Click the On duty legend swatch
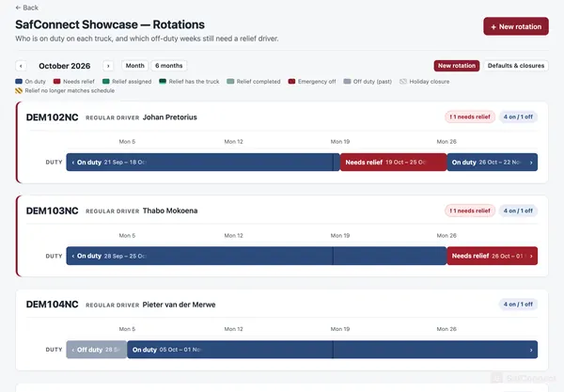 19,81
